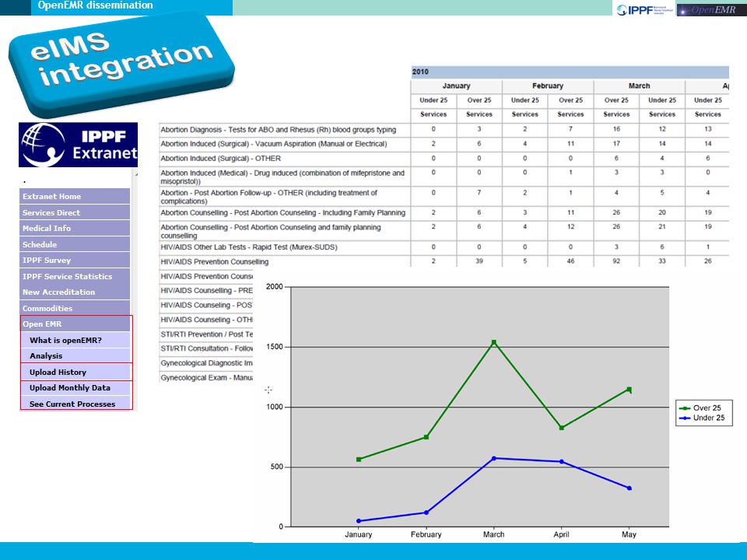Image resolution: width=747 pixels, height=560 pixels.
Task: Click the Over 25 legend entry
Action: pos(700,408)
